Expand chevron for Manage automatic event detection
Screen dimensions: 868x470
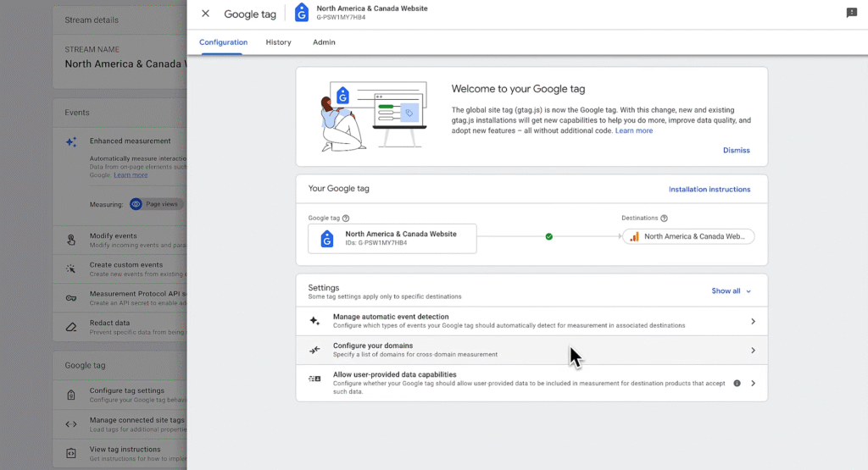[x=753, y=321]
